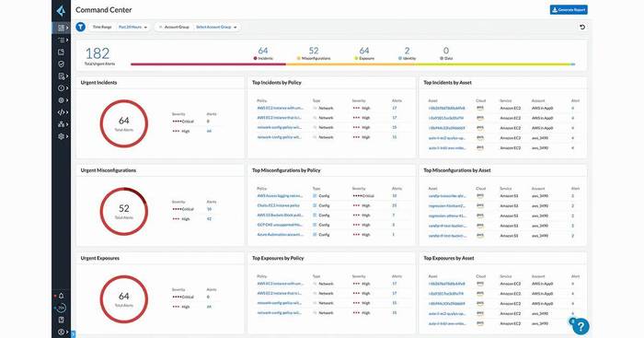Open the bell notifications sidebar icon

(x=62, y=296)
